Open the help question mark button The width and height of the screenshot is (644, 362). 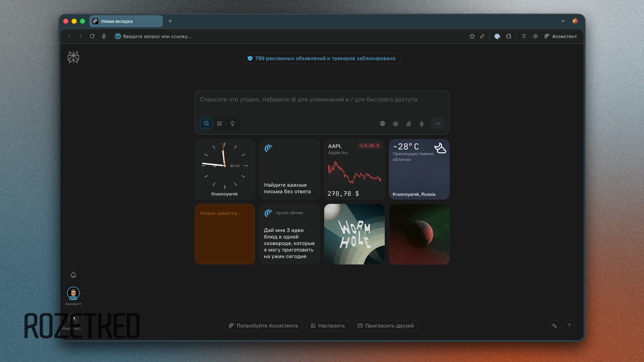pyautogui.click(x=569, y=325)
